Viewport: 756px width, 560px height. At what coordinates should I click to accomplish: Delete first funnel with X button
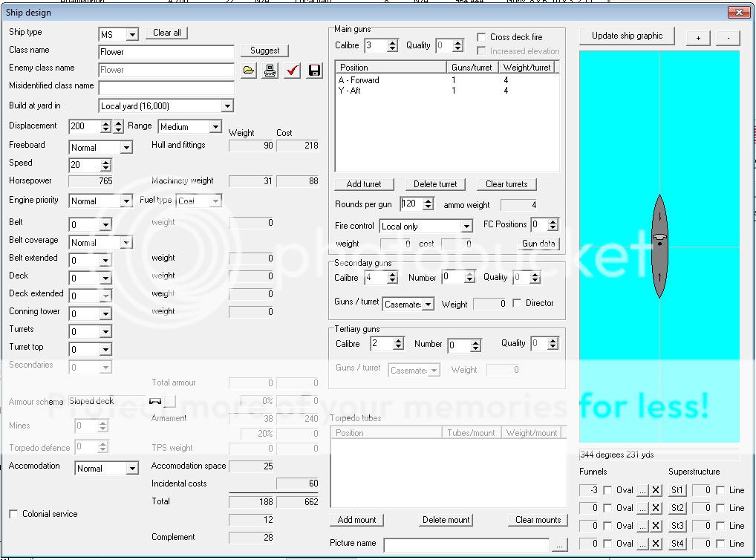tap(656, 490)
